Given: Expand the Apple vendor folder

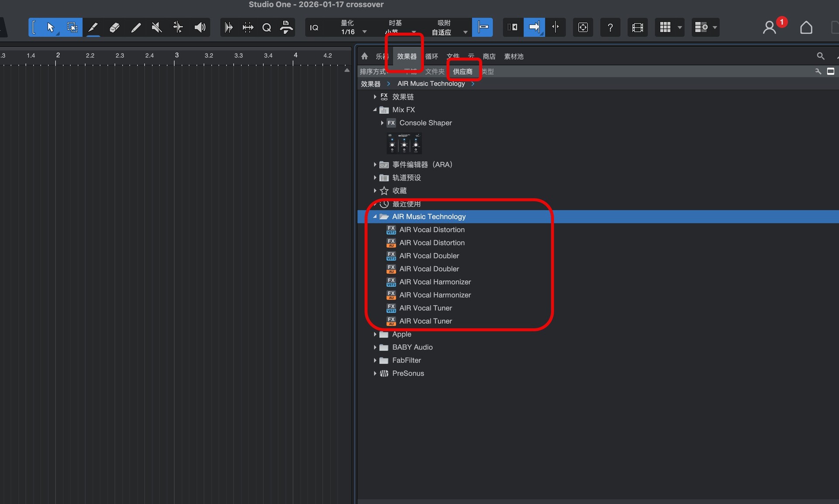Looking at the screenshot, I should click(x=375, y=334).
